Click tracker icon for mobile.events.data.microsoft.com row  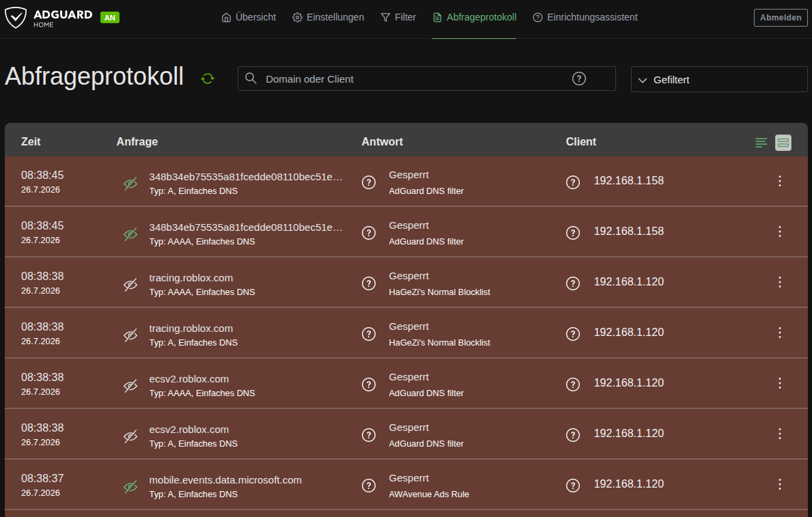(x=130, y=486)
